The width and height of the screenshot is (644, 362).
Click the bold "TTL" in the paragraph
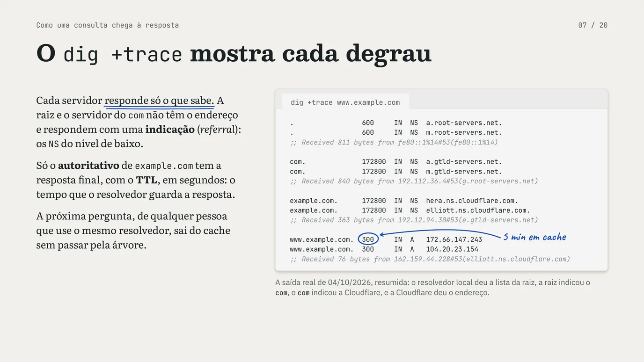click(146, 180)
